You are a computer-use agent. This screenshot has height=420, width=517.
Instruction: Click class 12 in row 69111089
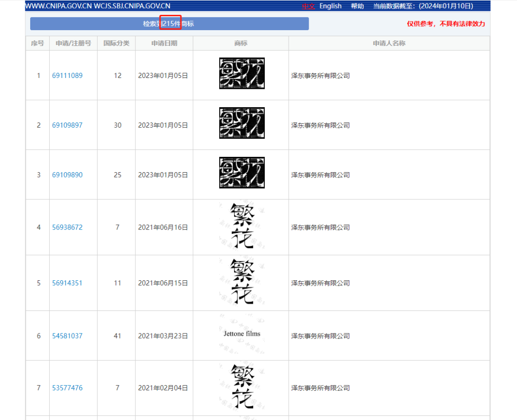point(118,76)
